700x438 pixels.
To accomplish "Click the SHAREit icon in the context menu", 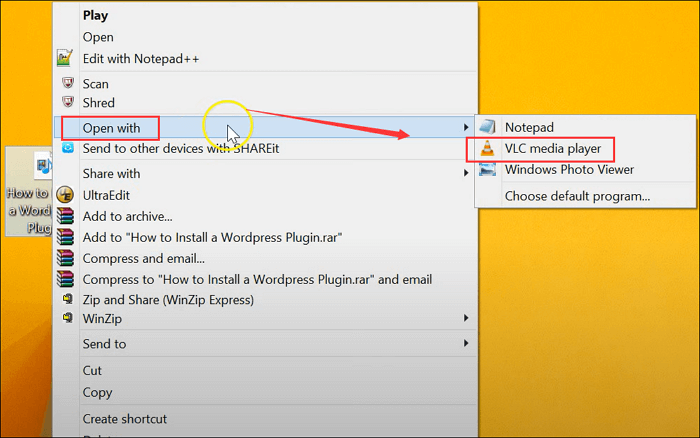I will click(67, 148).
